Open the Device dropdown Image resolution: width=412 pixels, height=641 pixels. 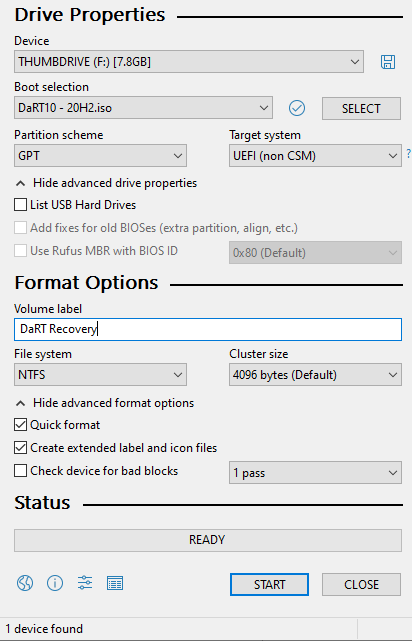189,62
